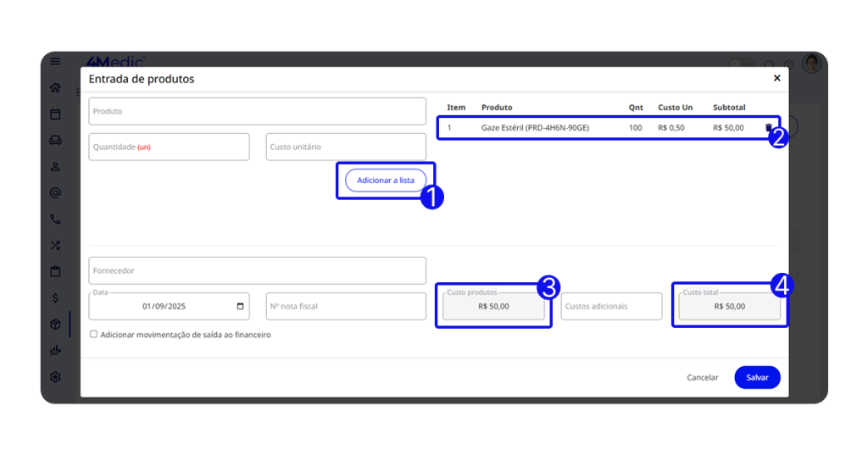Viewport: 868px width, 456px height.
Task: Click Cancelar to dismiss the dialog
Action: coord(702,377)
